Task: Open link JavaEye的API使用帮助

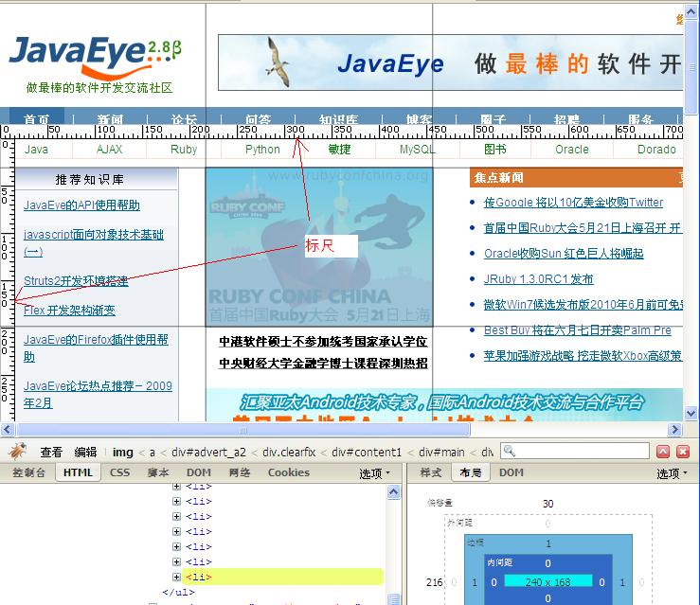Action: [81, 205]
